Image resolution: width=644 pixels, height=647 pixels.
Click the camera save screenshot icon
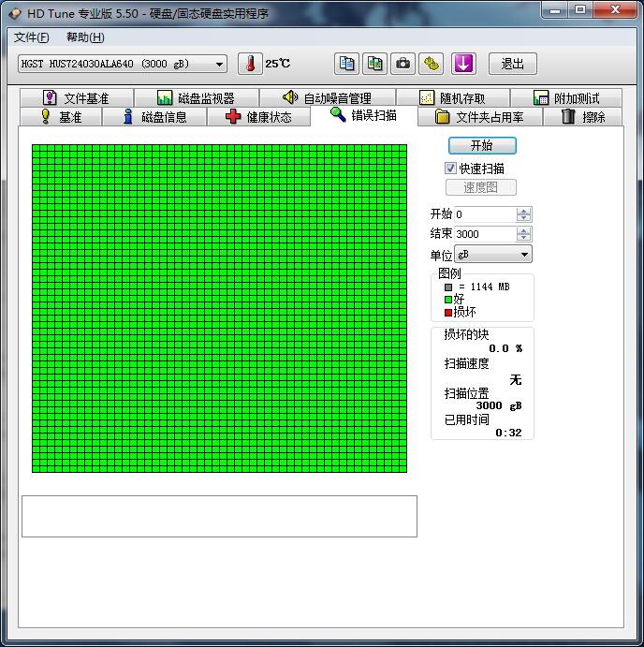click(x=402, y=64)
